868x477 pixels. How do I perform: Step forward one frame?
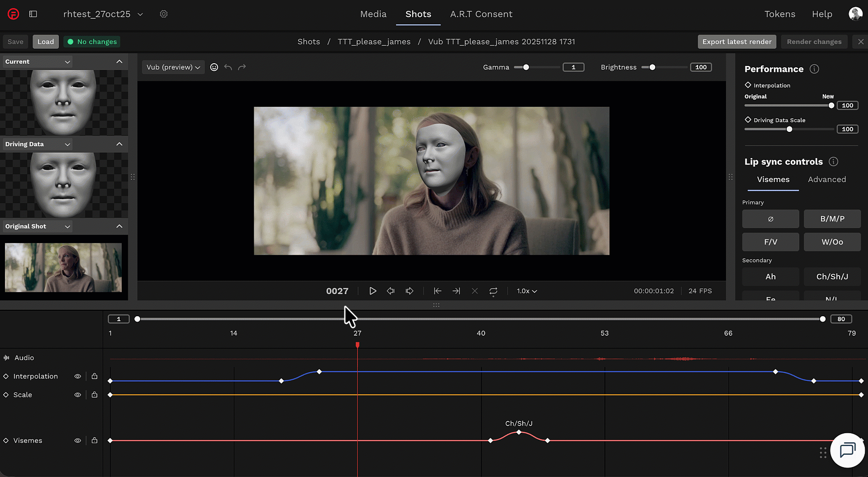tap(410, 291)
